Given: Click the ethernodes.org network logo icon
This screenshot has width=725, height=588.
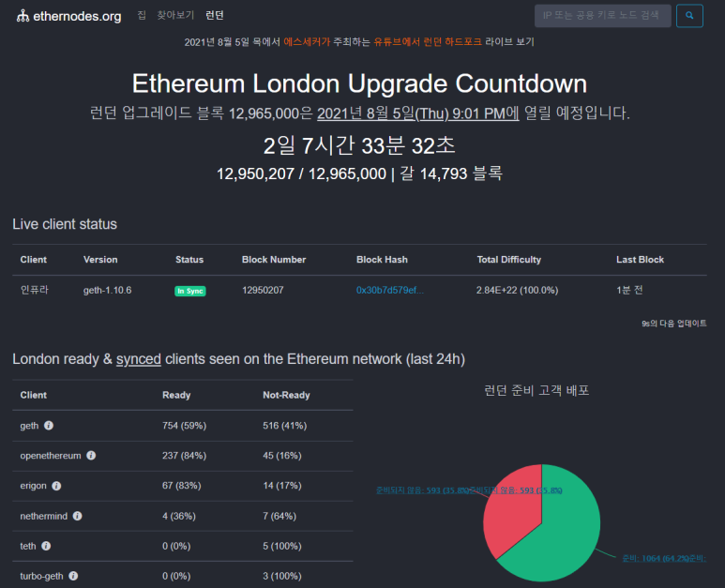Looking at the screenshot, I should [x=23, y=16].
